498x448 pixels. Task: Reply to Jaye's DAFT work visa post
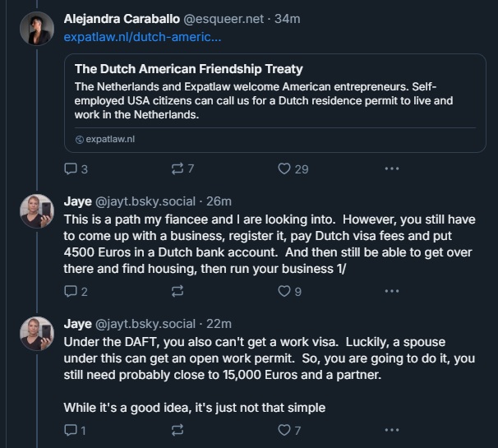tap(71, 430)
